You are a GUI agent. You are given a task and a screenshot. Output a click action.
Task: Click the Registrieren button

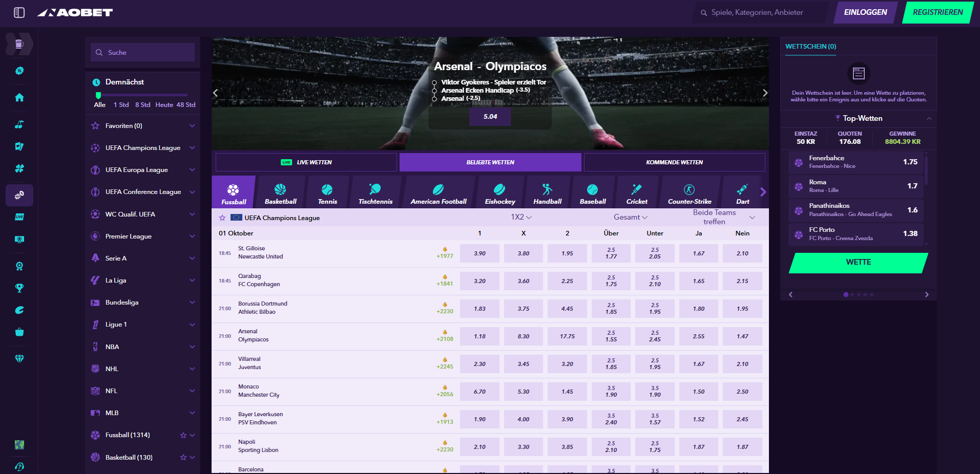pos(937,12)
